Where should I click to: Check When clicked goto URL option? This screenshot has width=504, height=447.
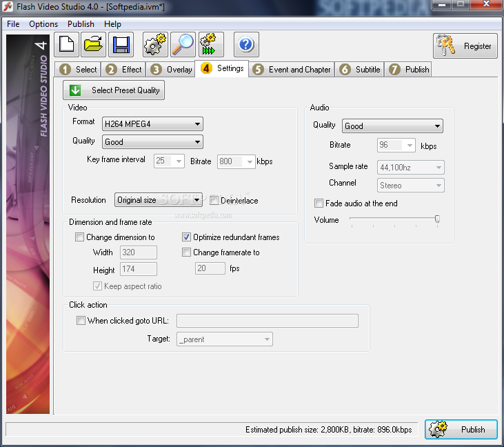coord(81,321)
